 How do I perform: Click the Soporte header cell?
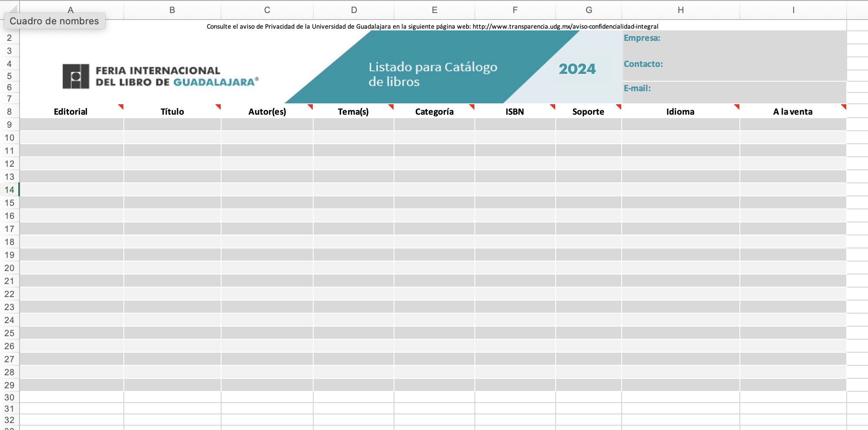point(588,112)
